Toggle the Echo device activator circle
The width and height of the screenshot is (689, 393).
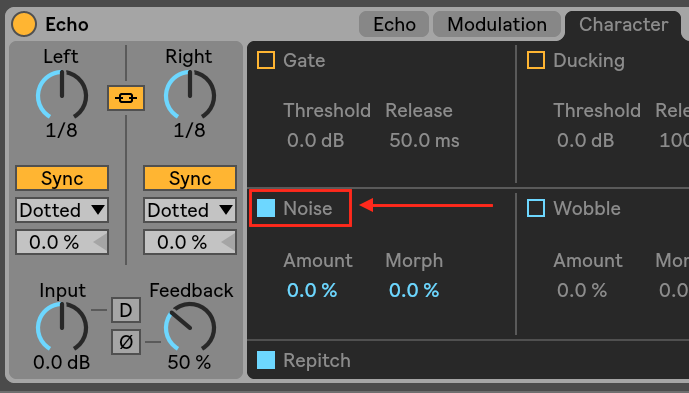24,24
